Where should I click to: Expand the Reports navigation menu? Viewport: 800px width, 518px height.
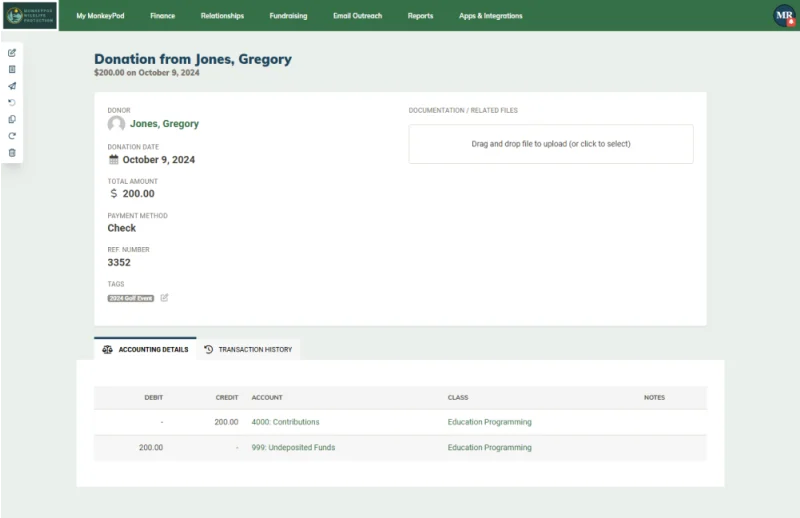coord(420,16)
